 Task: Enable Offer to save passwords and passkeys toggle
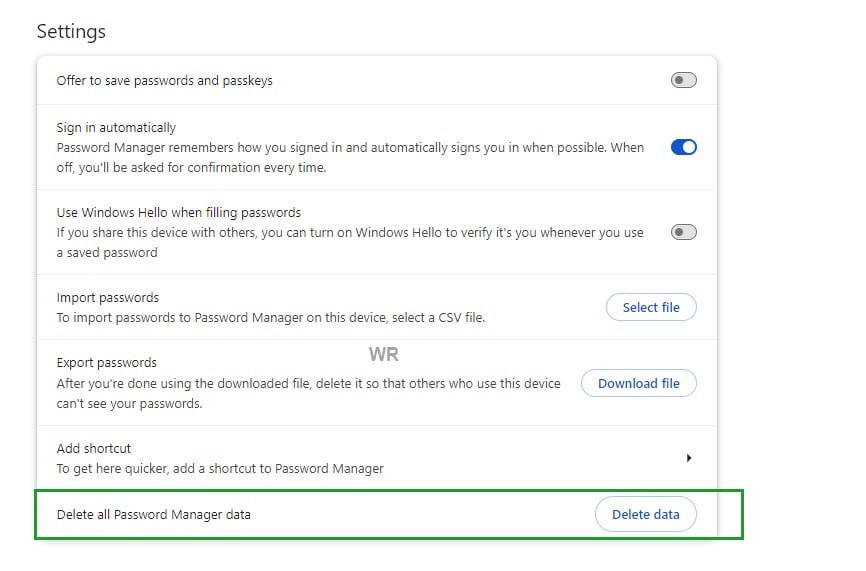tap(683, 80)
